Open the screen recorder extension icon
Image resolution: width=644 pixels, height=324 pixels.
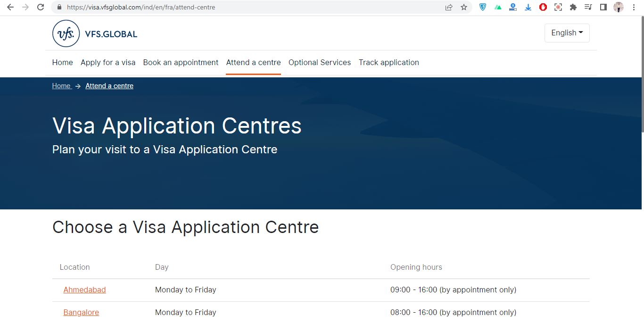pyautogui.click(x=558, y=7)
